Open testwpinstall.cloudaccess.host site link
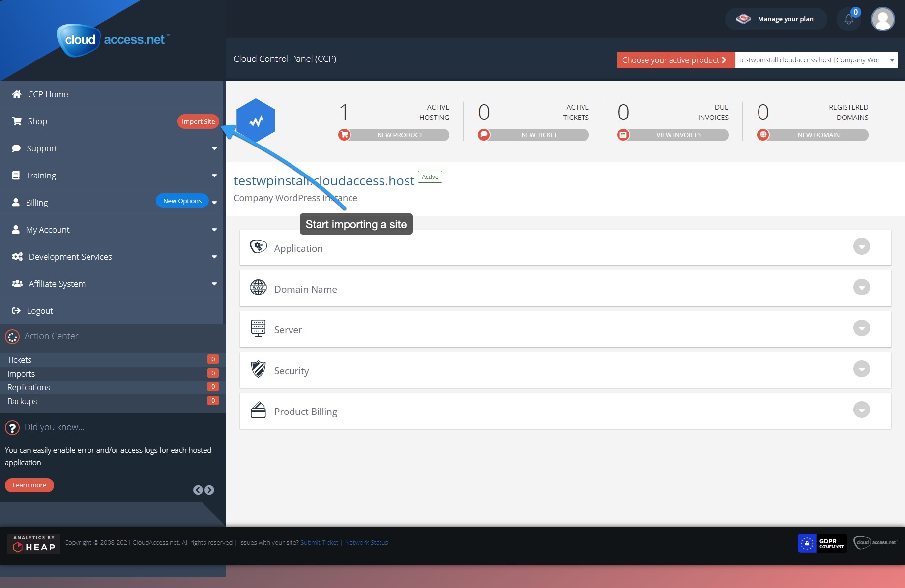This screenshot has width=905, height=588. click(x=324, y=181)
